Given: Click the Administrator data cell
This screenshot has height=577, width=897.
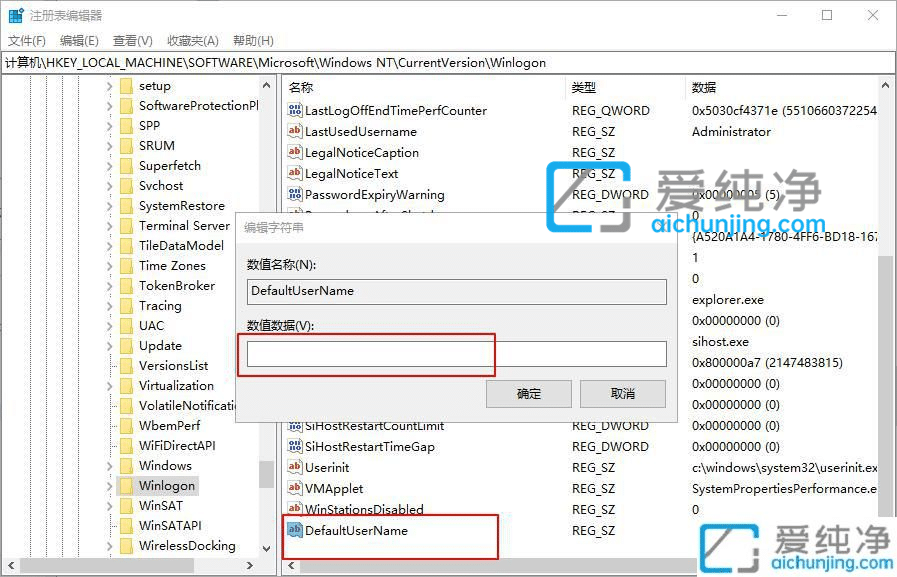Looking at the screenshot, I should [x=731, y=132].
